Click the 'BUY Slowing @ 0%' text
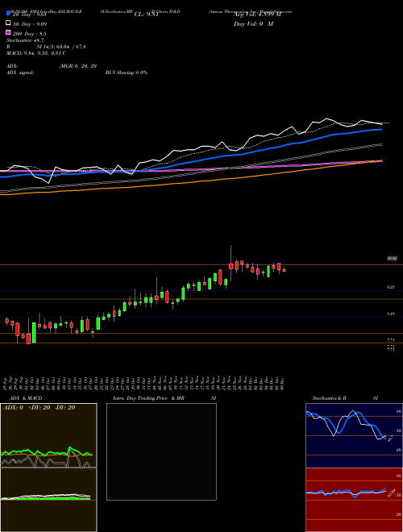The image size is (403, 532). [x=127, y=73]
